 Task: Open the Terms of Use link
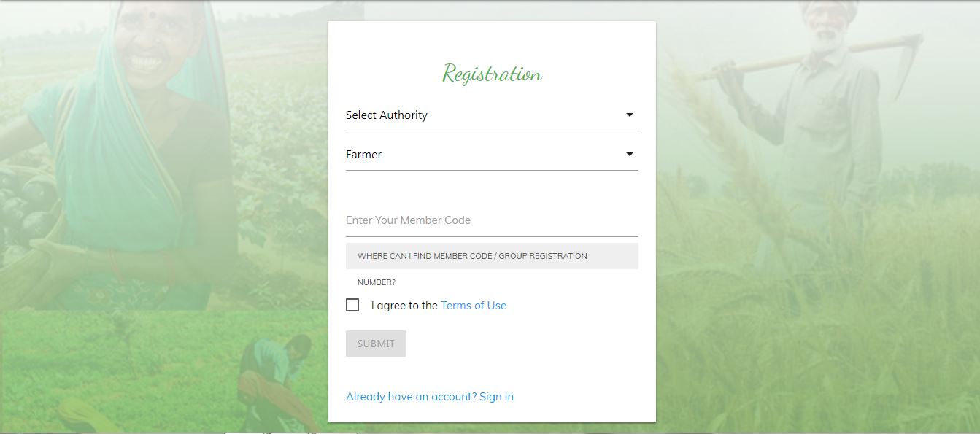point(473,305)
